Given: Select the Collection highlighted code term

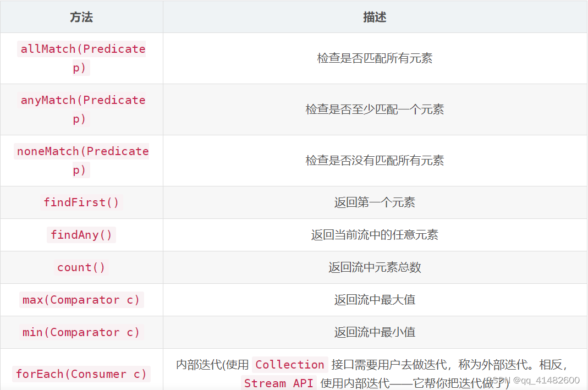Looking at the screenshot, I should click(289, 365).
